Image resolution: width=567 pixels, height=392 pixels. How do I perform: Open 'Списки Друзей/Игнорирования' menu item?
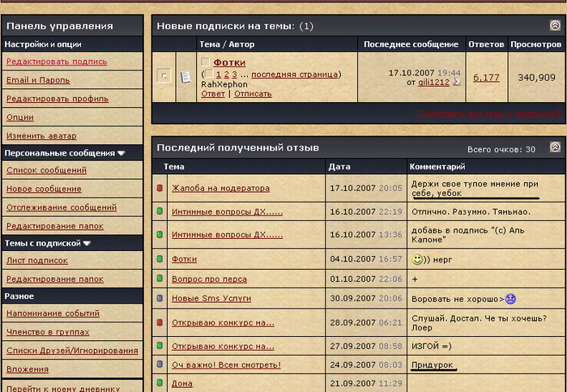tap(72, 350)
